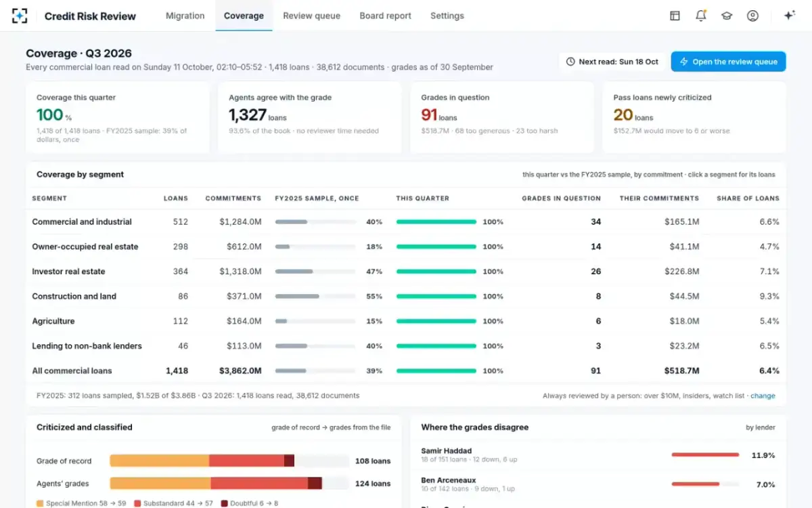The height and width of the screenshot is (508, 812).
Task: Launch the sparkle AI assistant icon
Action: (x=789, y=16)
